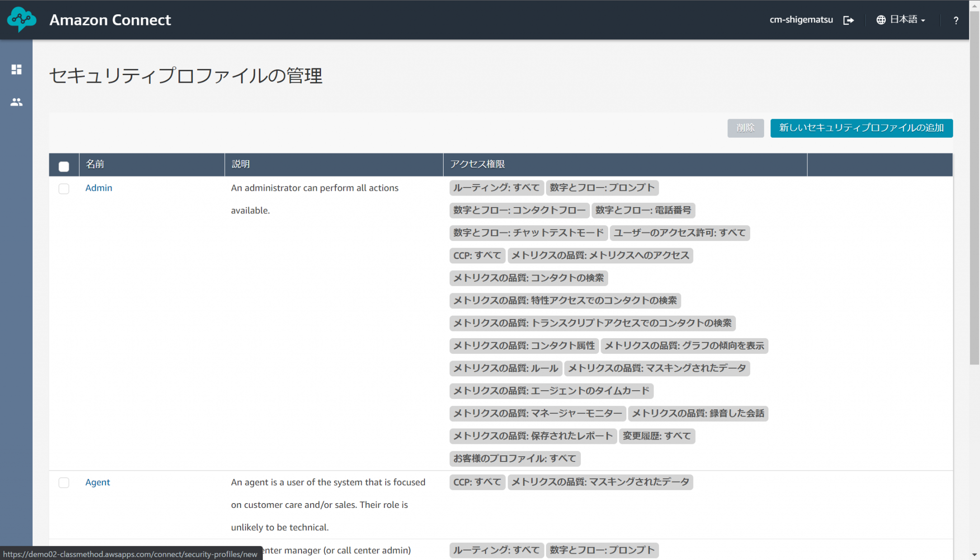Click メトリクスの品質: コンタクト属性 tag
This screenshot has width=980, height=560.
(524, 346)
